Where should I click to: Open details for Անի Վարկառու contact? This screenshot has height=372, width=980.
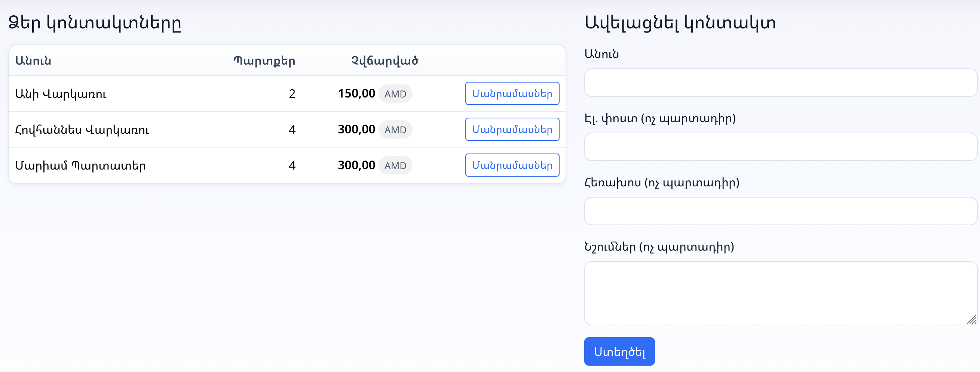coord(512,93)
